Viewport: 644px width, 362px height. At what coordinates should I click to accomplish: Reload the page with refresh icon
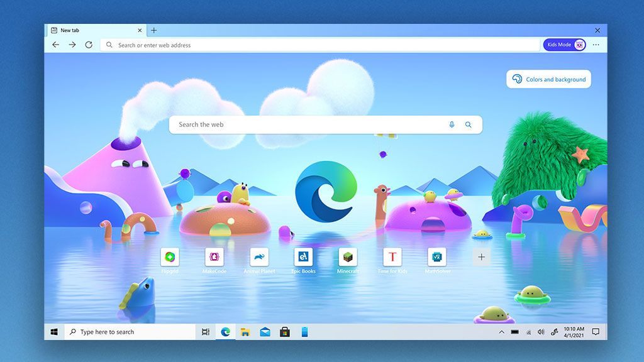89,45
